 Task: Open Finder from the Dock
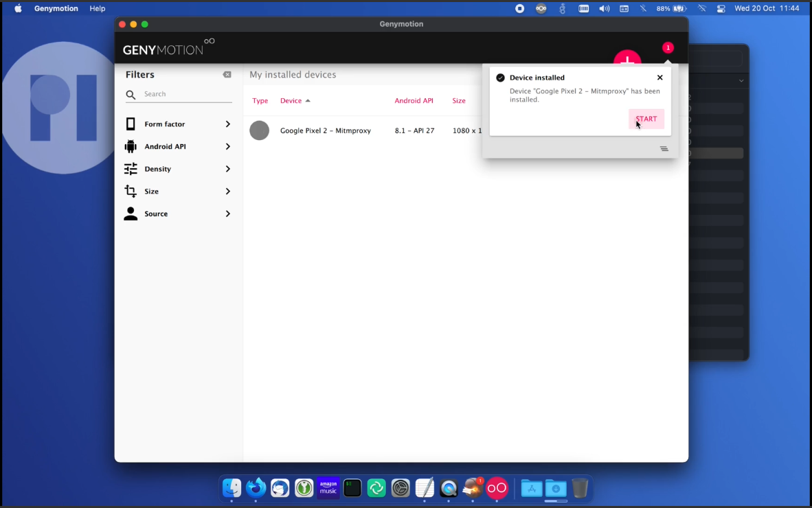tap(232, 488)
